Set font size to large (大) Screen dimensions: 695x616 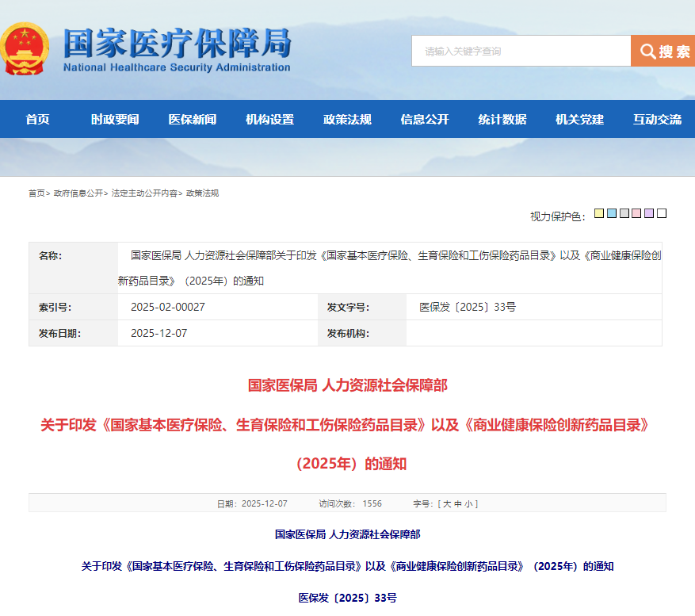(447, 503)
